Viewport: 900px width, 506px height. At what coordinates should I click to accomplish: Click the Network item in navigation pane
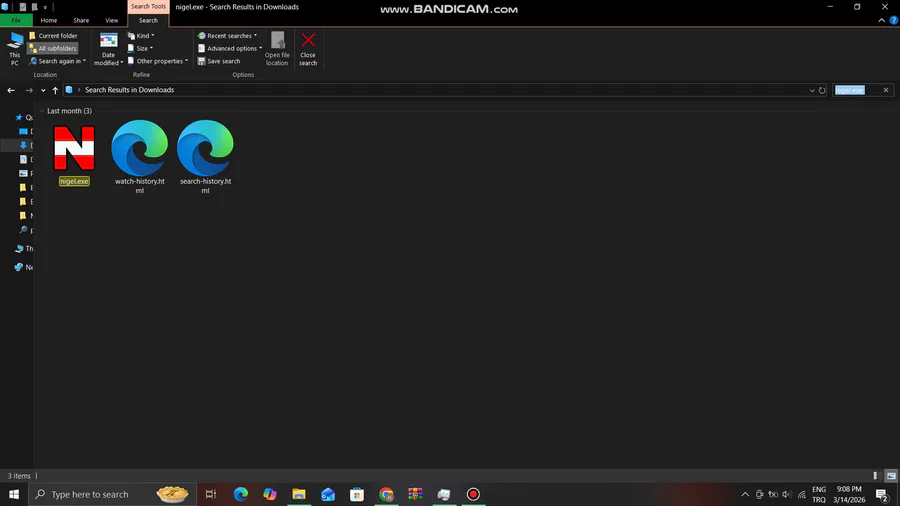pyautogui.click(x=24, y=267)
